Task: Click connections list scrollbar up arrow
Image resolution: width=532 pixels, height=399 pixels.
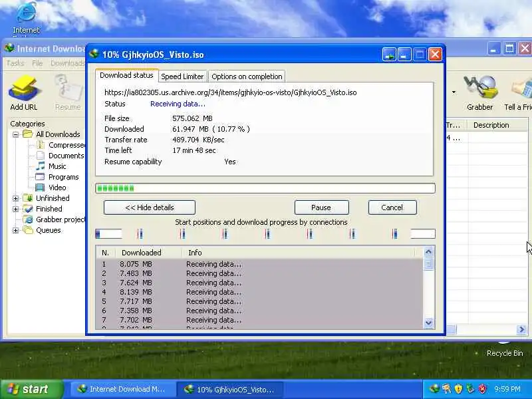Action: [x=428, y=252]
